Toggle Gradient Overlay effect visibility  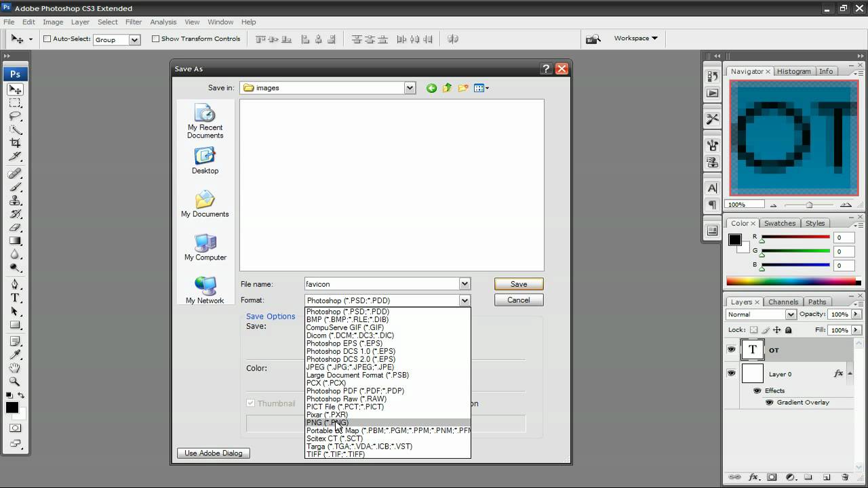tap(769, 402)
